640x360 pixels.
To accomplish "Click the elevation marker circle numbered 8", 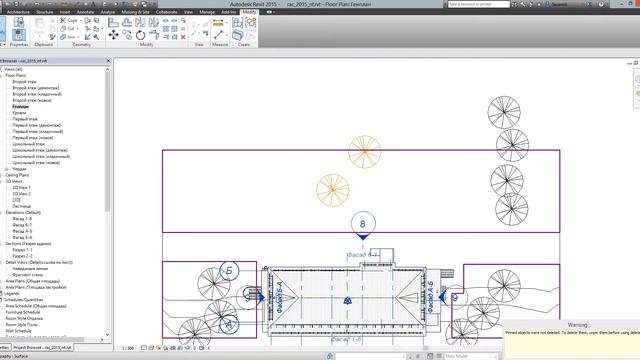I will [363, 224].
